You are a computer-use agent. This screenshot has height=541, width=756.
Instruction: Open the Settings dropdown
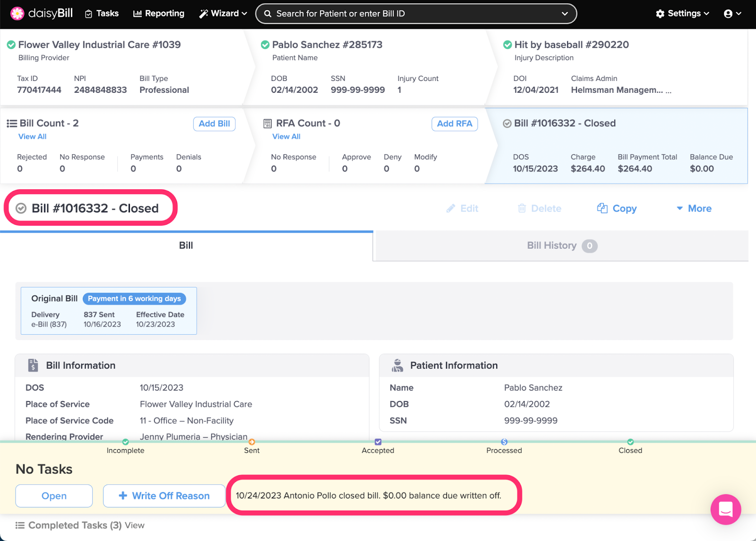tap(683, 14)
